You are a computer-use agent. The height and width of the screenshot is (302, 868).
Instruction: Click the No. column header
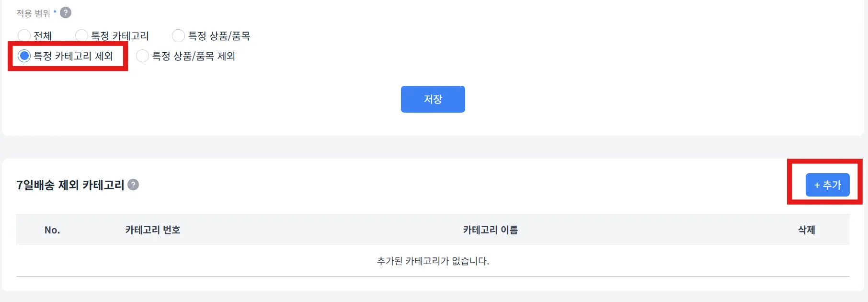(52, 230)
